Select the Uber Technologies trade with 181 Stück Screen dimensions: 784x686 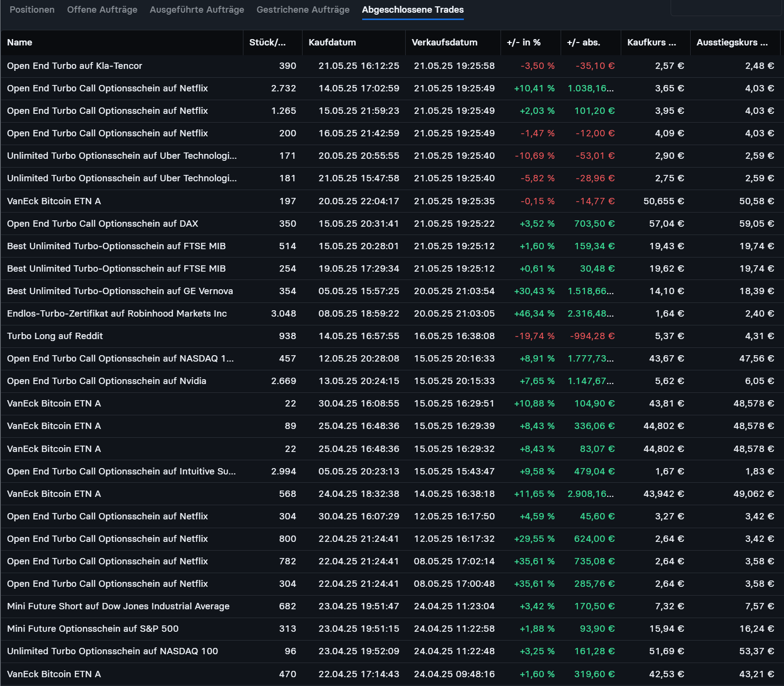392,178
